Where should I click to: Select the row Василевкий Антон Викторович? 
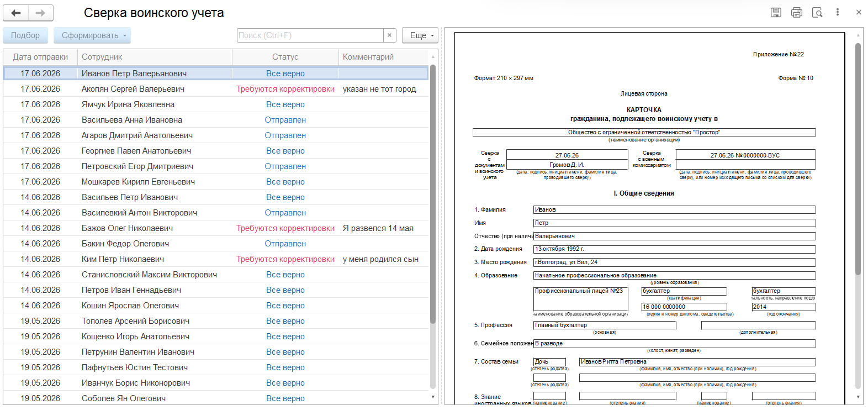(x=216, y=213)
